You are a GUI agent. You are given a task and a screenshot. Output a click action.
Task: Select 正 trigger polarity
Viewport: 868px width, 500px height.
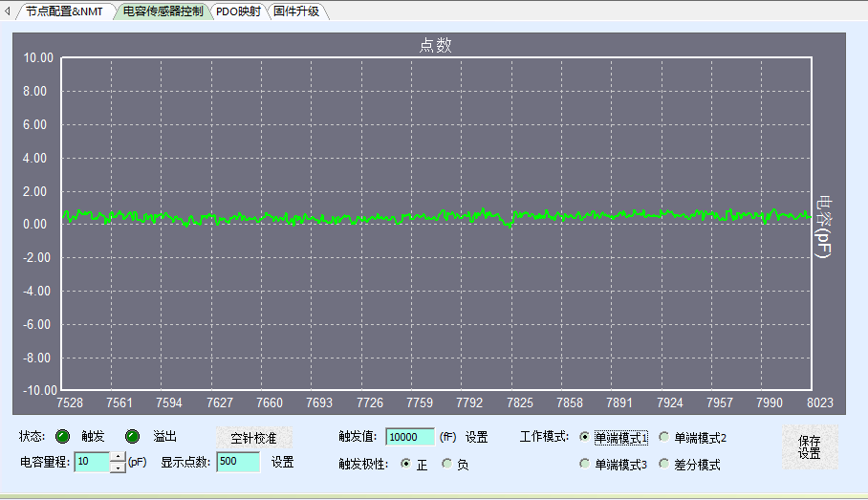pyautogui.click(x=406, y=465)
